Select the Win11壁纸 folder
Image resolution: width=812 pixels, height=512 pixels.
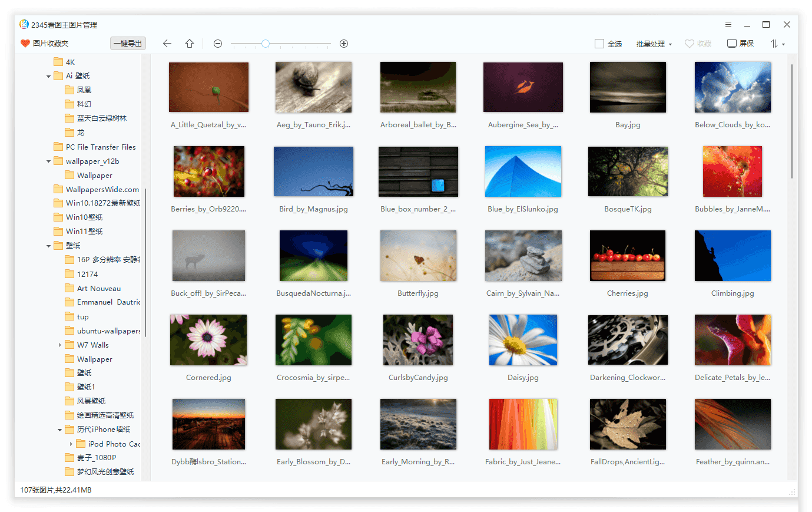pos(84,232)
